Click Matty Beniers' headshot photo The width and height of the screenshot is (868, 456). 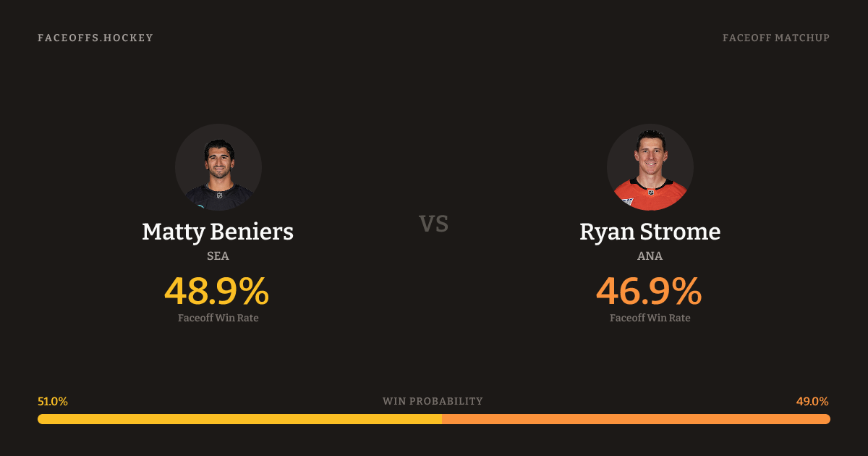[218, 167]
